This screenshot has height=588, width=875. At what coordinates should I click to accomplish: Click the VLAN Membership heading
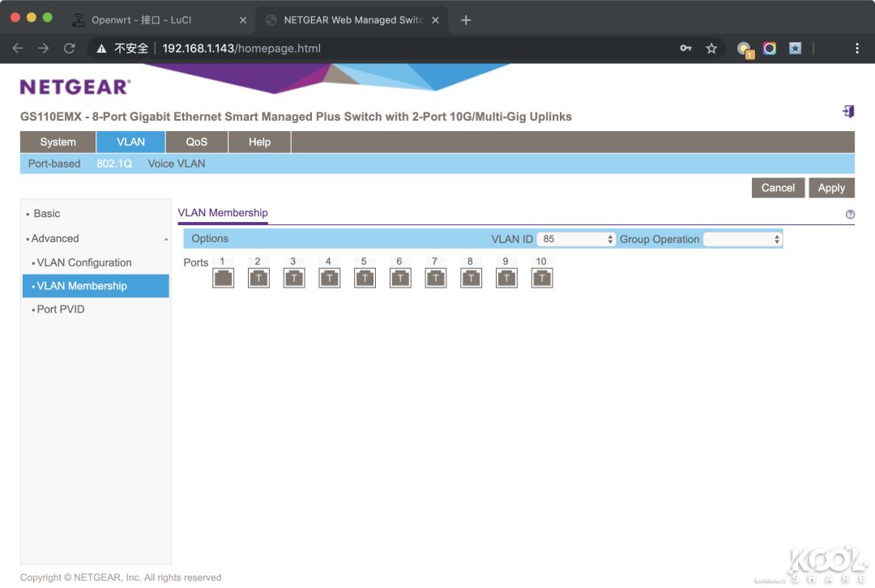point(223,212)
